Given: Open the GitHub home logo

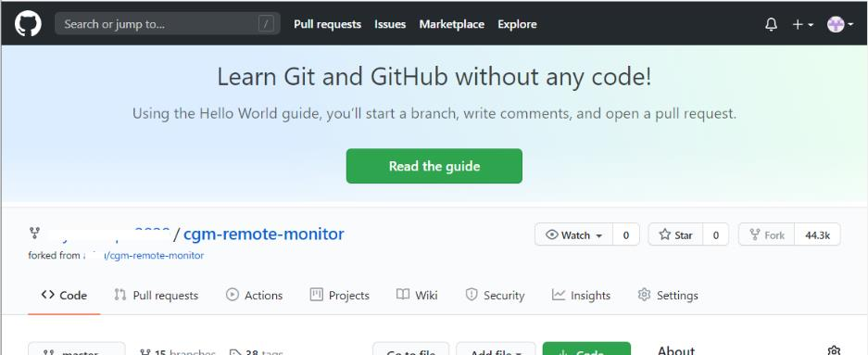Looking at the screenshot, I should [x=28, y=24].
